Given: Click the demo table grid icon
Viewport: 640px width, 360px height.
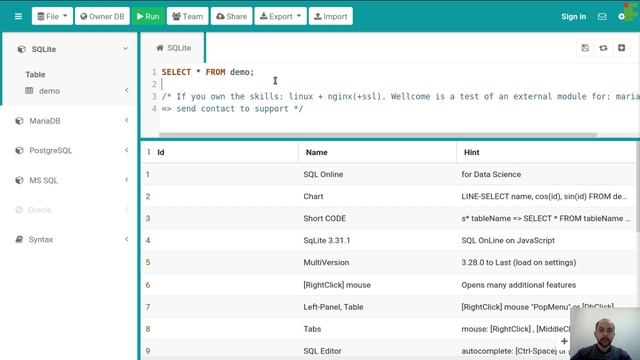Looking at the screenshot, I should 29,91.
